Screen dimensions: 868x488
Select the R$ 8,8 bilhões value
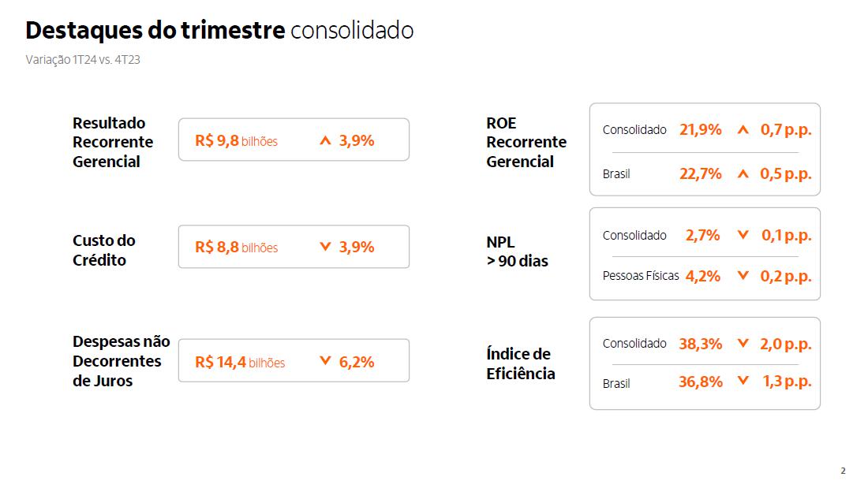(236, 248)
